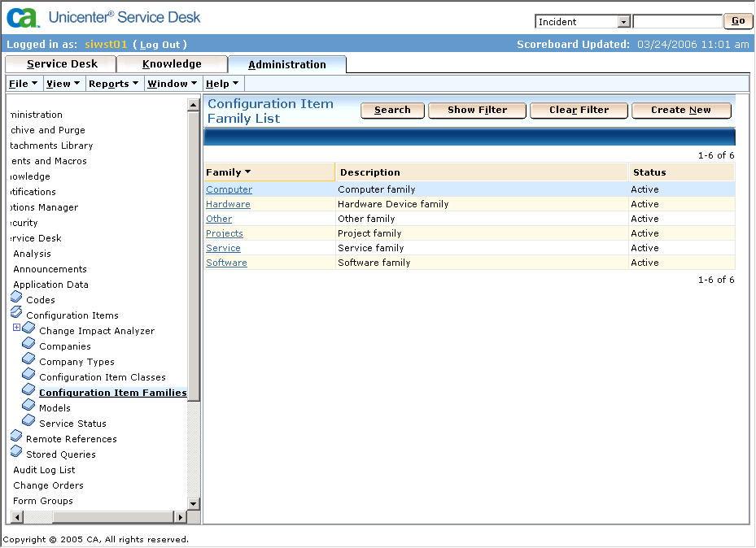Click the Log Out link
The height and width of the screenshot is (548, 756).
[160, 45]
